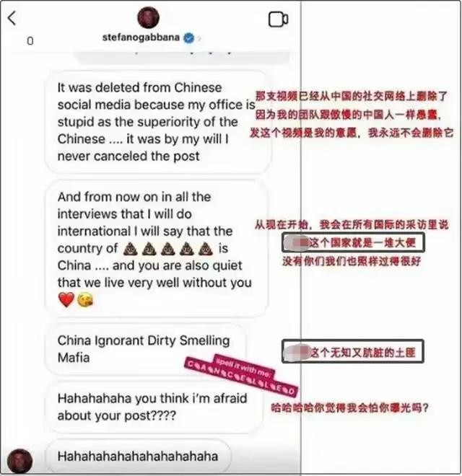462x476 pixels.
Task: Click boxed Chinese translation about 土匪
Action: pyautogui.click(x=353, y=351)
